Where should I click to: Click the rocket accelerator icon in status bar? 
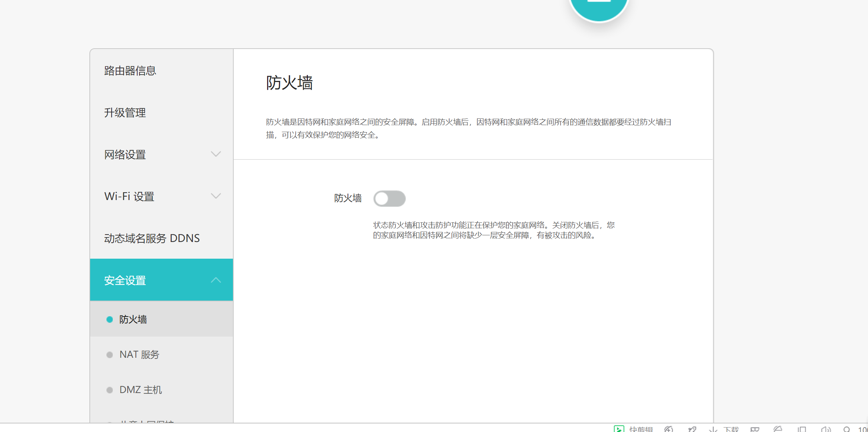[x=692, y=429]
